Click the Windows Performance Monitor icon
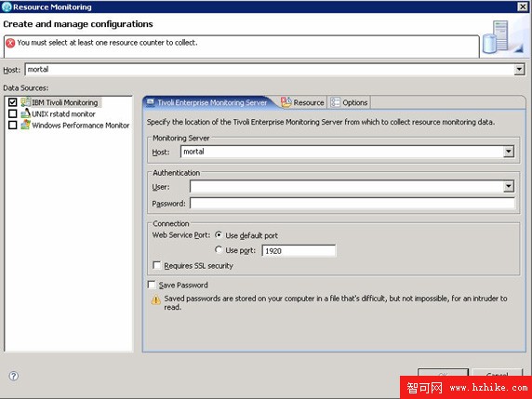The width and height of the screenshot is (532, 399). 25,125
